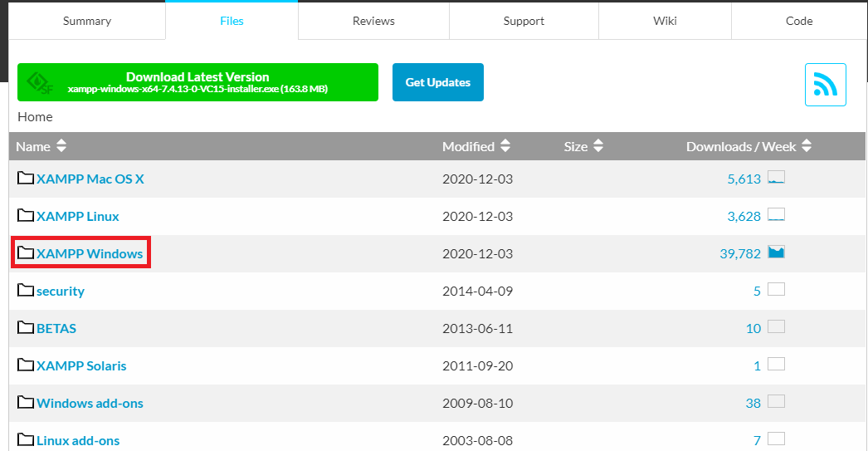Click the 10 weekly downloads link
Image resolution: width=868 pixels, height=451 pixels.
point(753,329)
